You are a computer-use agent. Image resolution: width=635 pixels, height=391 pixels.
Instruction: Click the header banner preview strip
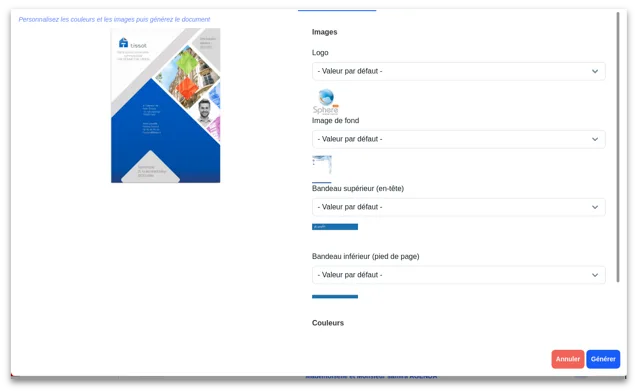coord(335,227)
